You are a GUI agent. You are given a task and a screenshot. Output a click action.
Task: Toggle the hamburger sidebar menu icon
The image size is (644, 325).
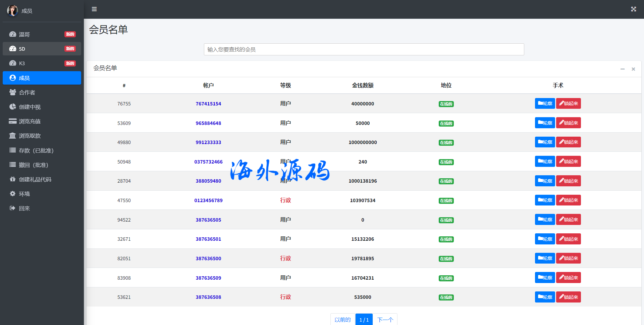point(94,9)
